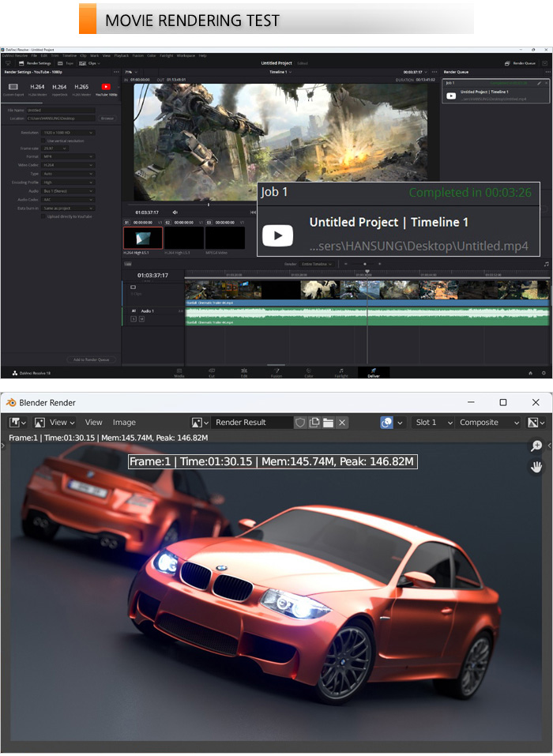Click the Tape toolbar icon
This screenshot has height=756, width=553.
[x=60, y=63]
